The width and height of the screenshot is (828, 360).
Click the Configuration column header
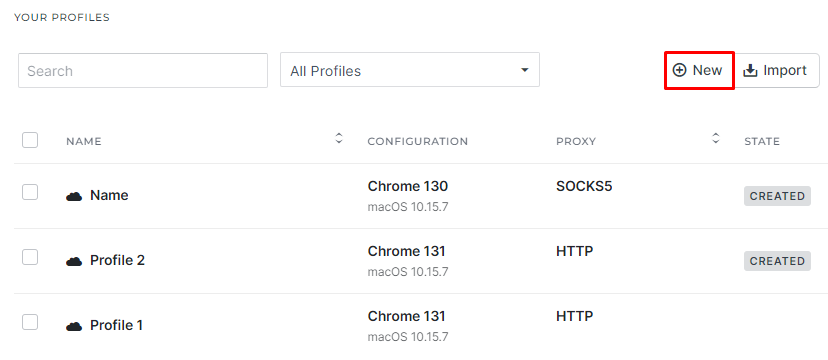click(x=418, y=141)
